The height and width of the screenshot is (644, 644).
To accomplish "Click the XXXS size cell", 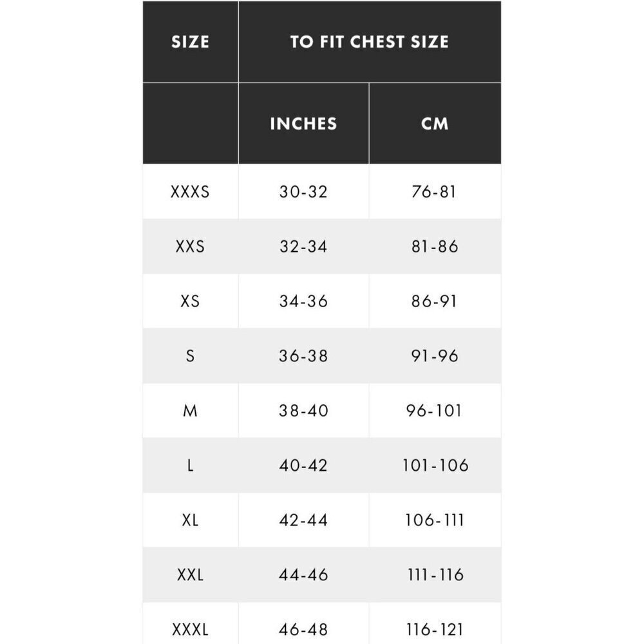I will [190, 192].
